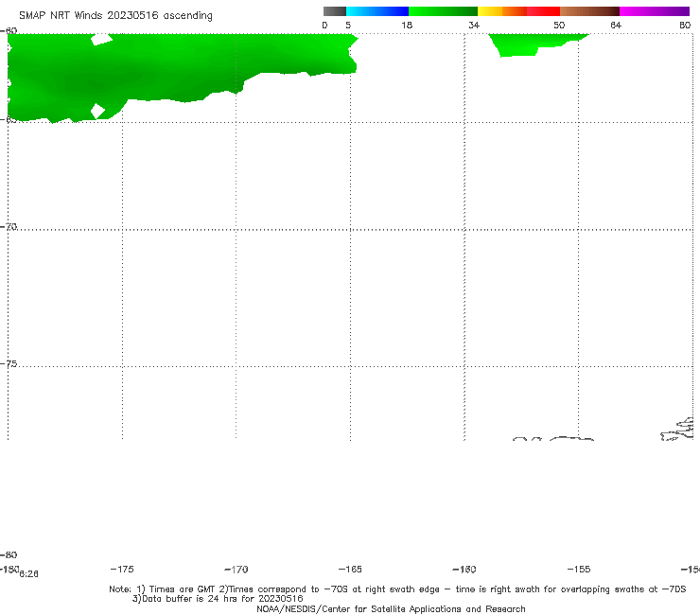
Task: Click the longitude label '-180'
Action: point(9,569)
